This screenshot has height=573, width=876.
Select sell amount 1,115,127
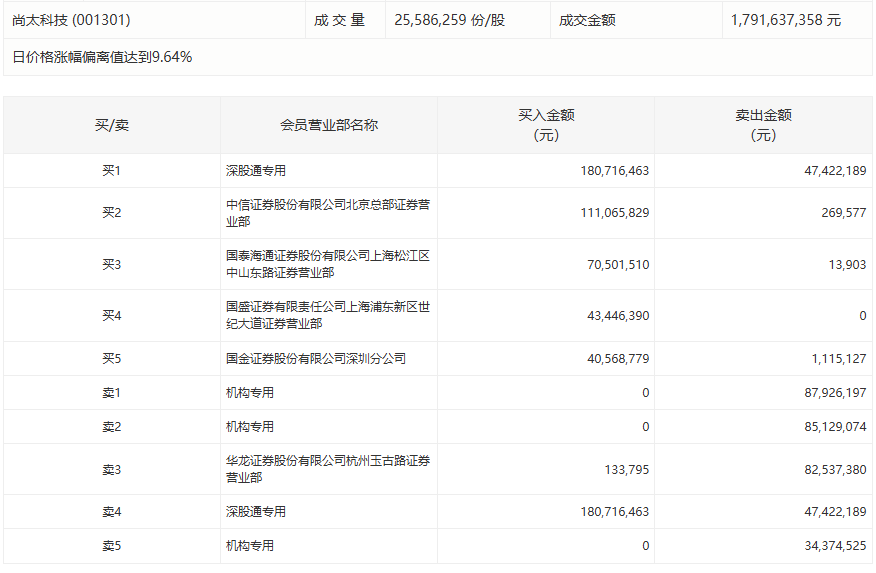tap(839, 359)
